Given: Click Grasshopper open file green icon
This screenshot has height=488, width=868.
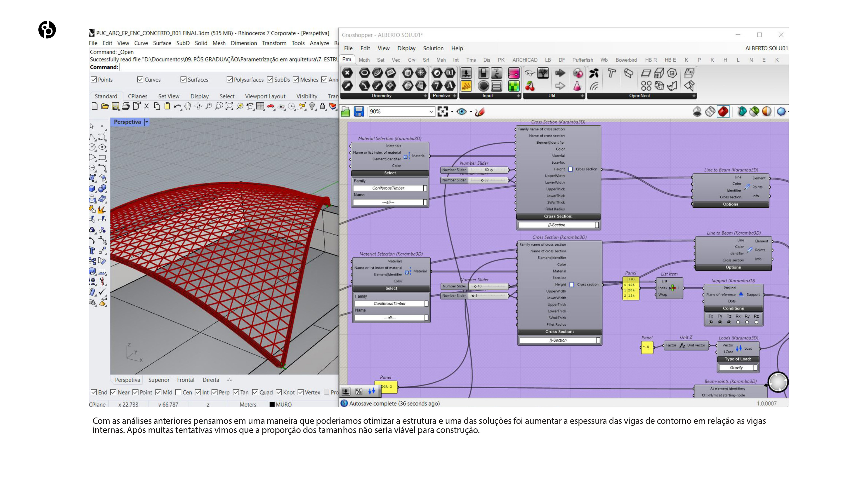Looking at the screenshot, I should click(345, 111).
